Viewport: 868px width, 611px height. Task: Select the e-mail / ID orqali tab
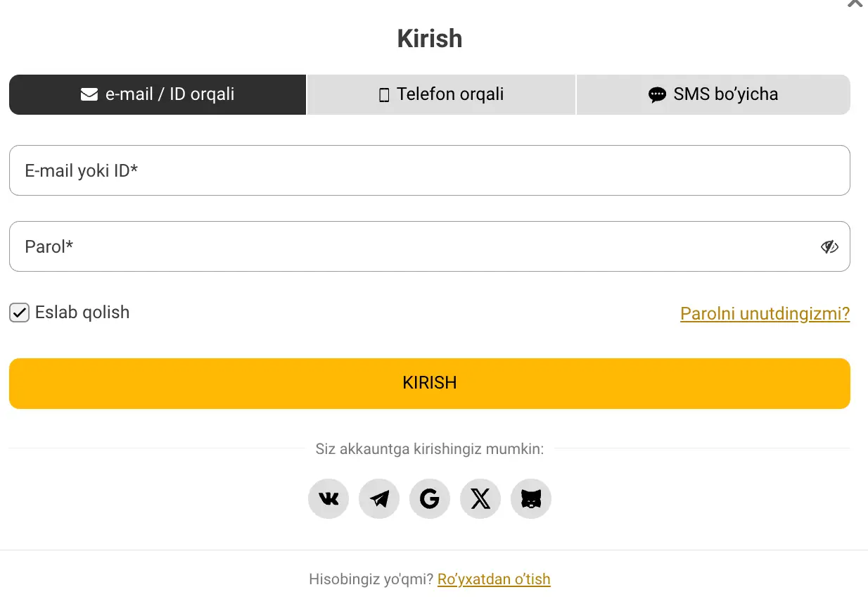pyautogui.click(x=158, y=94)
